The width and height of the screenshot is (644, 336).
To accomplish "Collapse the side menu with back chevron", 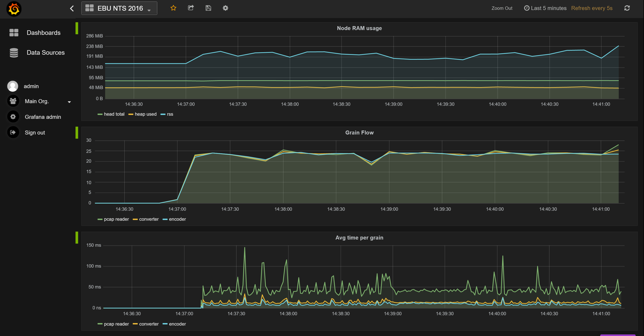I will click(72, 9).
